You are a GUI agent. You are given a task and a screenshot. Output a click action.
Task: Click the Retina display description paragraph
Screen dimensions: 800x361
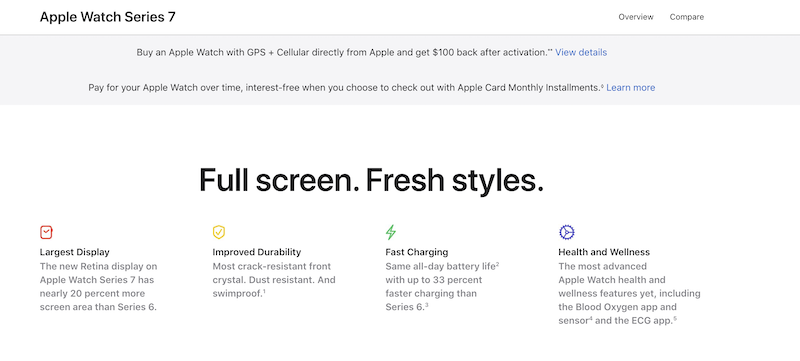tap(98, 287)
